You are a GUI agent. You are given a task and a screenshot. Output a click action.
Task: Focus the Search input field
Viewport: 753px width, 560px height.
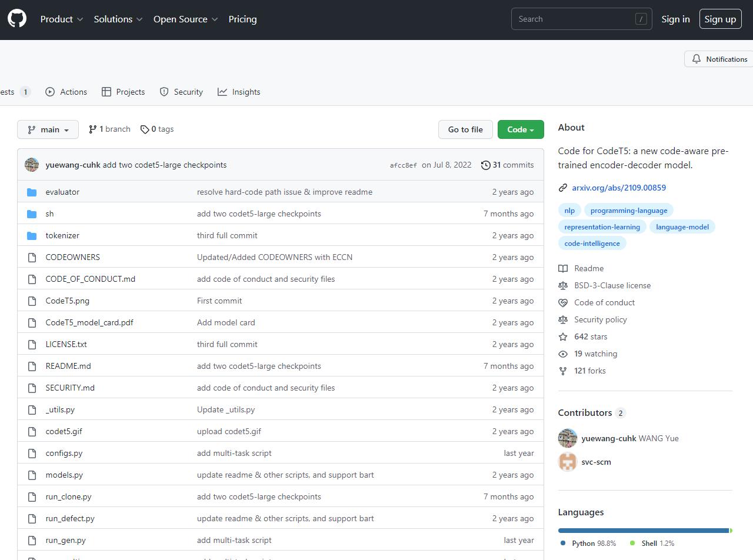(574, 19)
